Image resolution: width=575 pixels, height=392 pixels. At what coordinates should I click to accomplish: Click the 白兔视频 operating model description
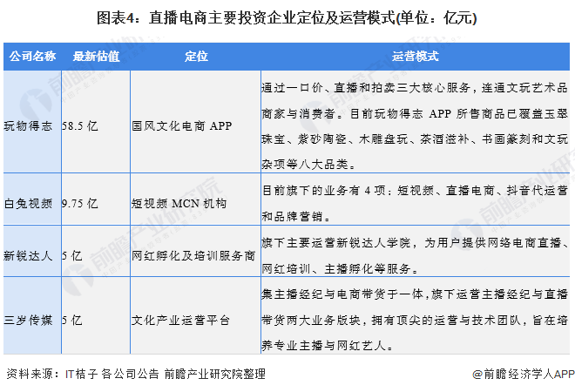point(415,203)
